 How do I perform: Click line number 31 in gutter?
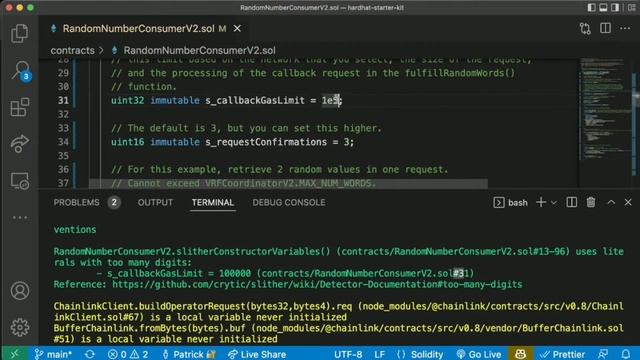pyautogui.click(x=63, y=100)
